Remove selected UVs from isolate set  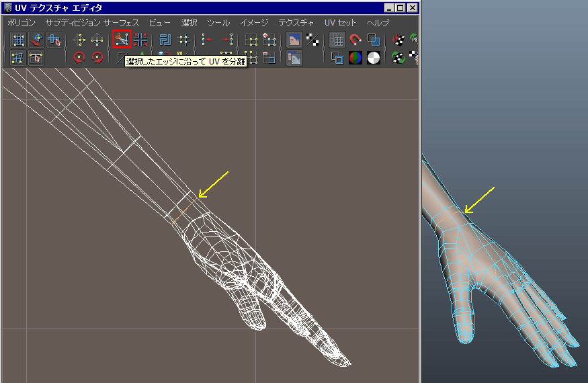[269, 58]
